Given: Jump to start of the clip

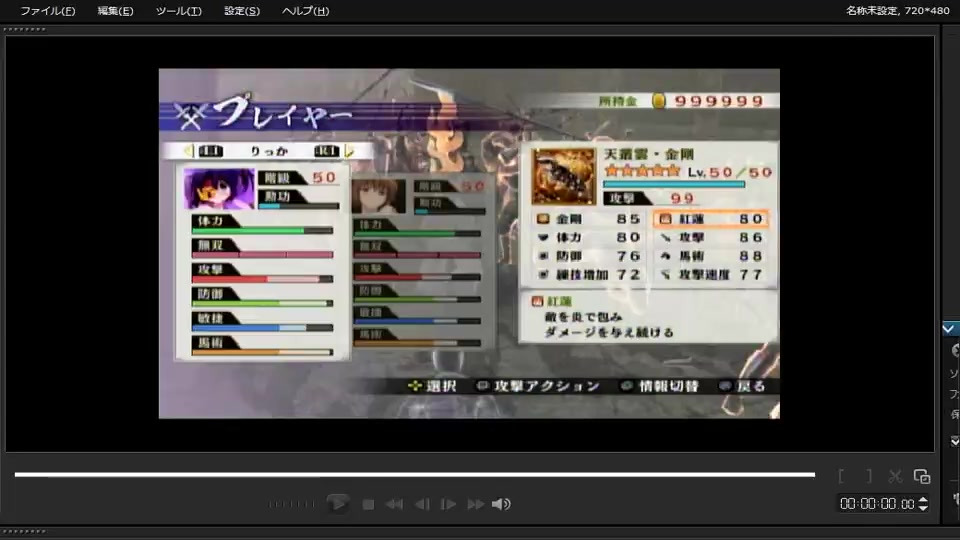Looking at the screenshot, I should click(394, 504).
